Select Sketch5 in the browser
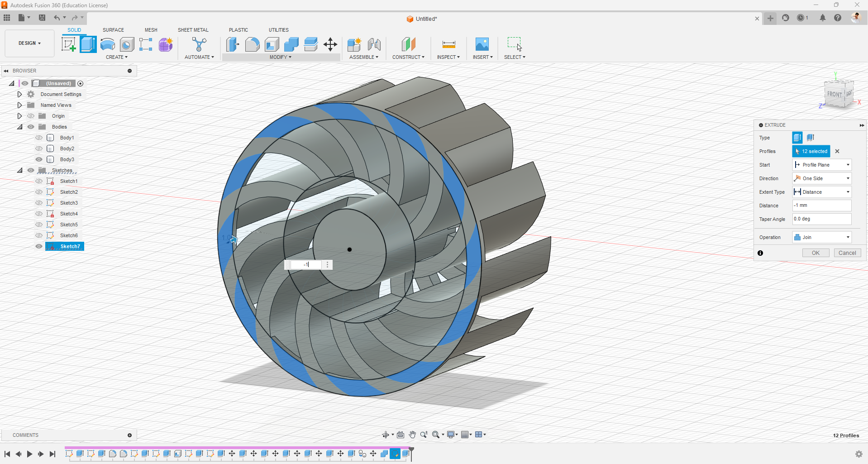This screenshot has height=464, width=868. [x=69, y=225]
